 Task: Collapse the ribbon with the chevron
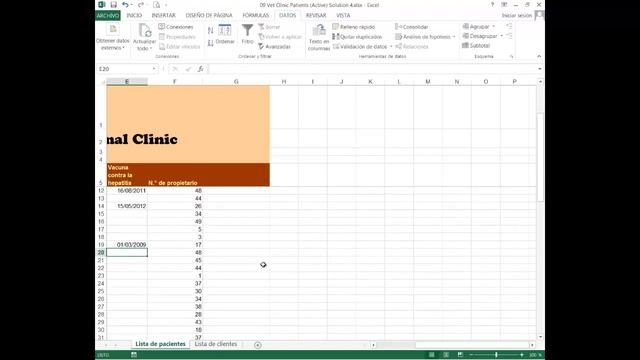pos(539,56)
